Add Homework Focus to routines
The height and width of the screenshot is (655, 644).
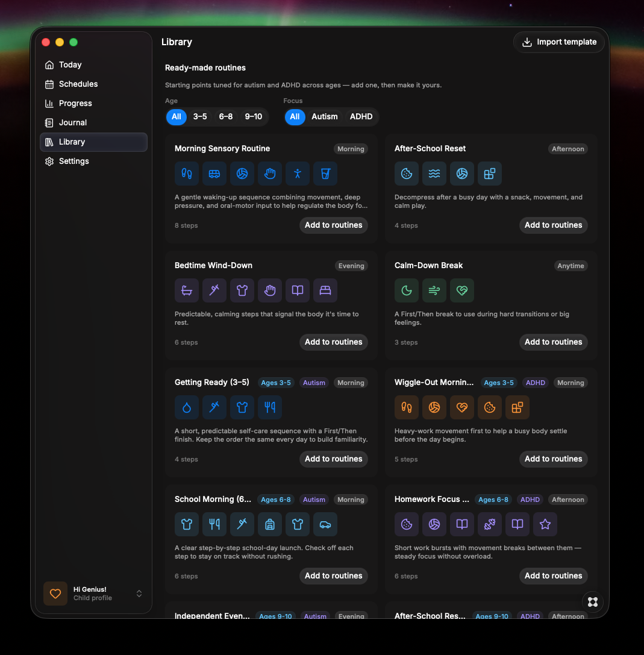pyautogui.click(x=554, y=576)
